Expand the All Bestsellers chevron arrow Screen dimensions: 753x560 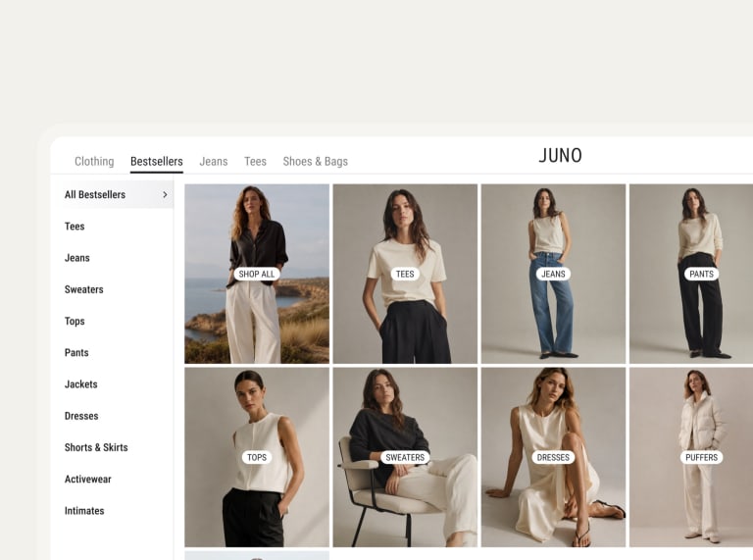[x=165, y=194]
